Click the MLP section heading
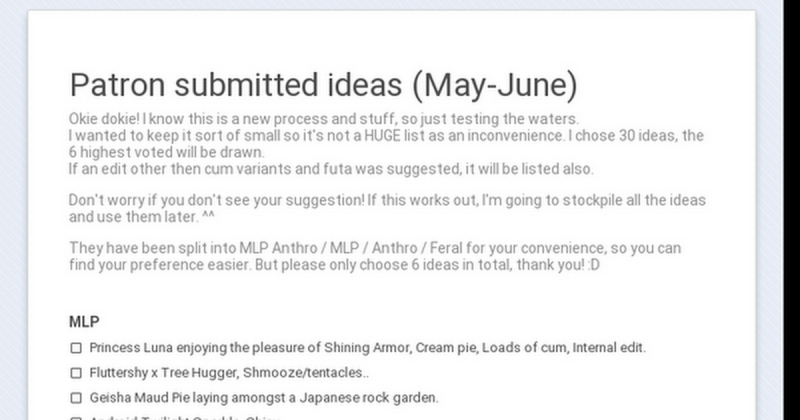 [x=83, y=322]
